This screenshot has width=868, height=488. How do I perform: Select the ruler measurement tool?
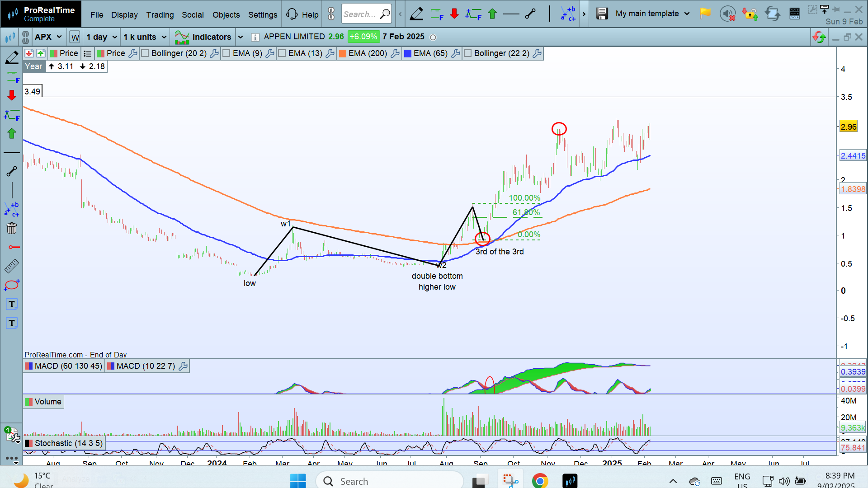(12, 266)
